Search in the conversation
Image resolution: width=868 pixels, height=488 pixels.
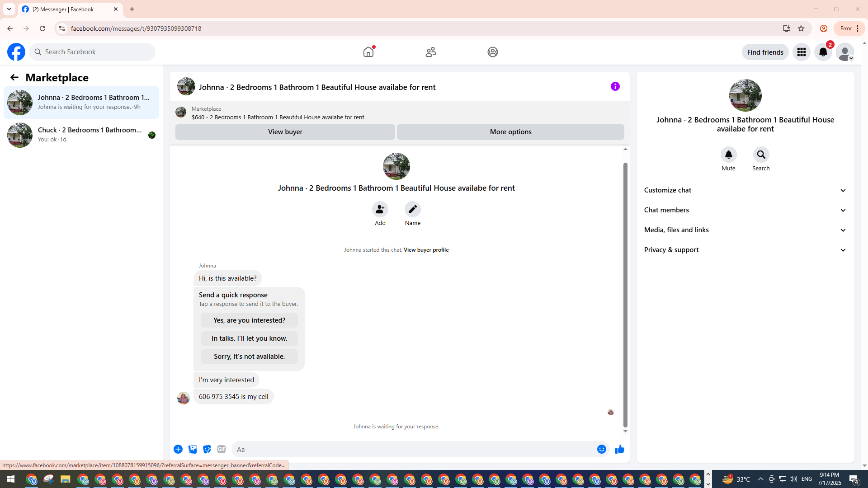coord(761,155)
